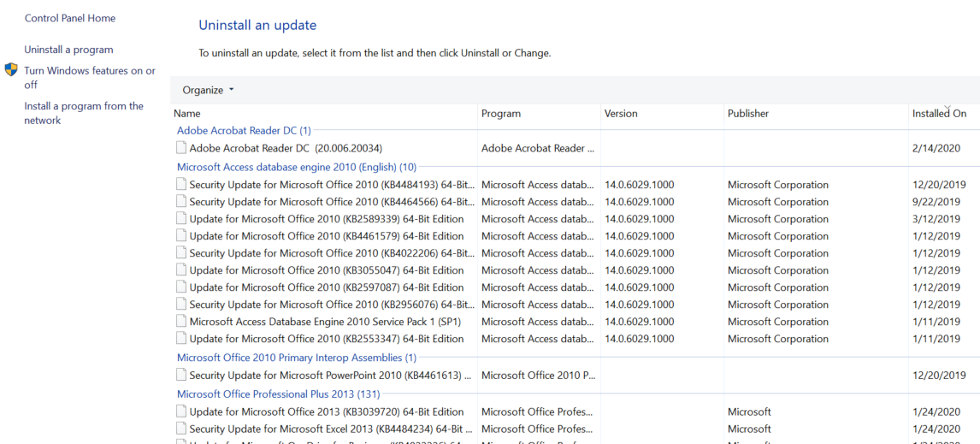Click file icon of KB3055047 update

pos(181,270)
